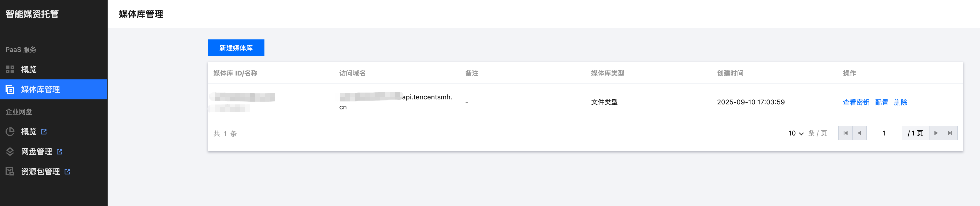The height and width of the screenshot is (206, 980).
Task: Jump to the last page arrow
Action: [x=950, y=133]
